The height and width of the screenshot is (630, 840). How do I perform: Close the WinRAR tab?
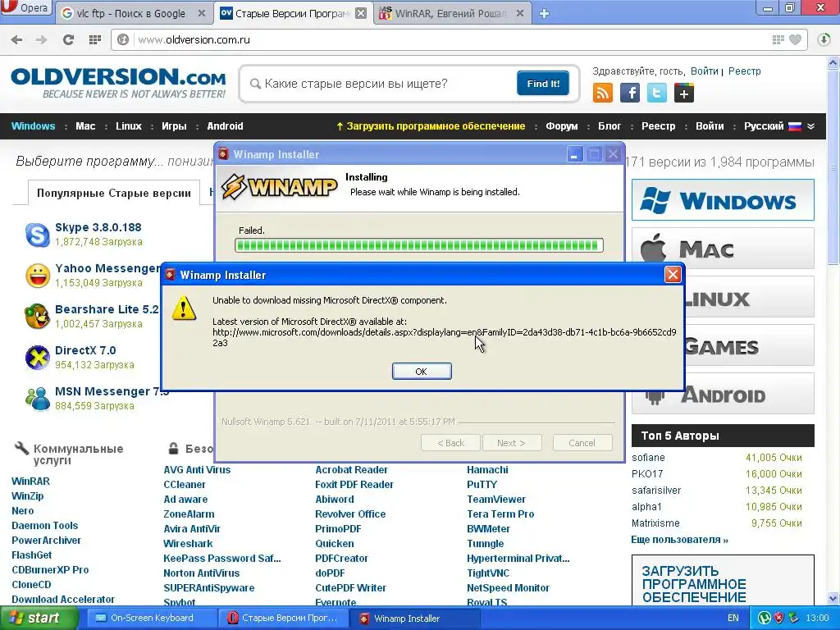point(519,13)
